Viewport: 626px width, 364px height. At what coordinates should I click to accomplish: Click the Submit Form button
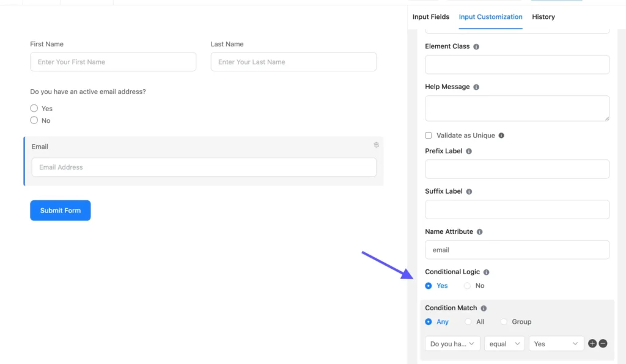[60, 210]
